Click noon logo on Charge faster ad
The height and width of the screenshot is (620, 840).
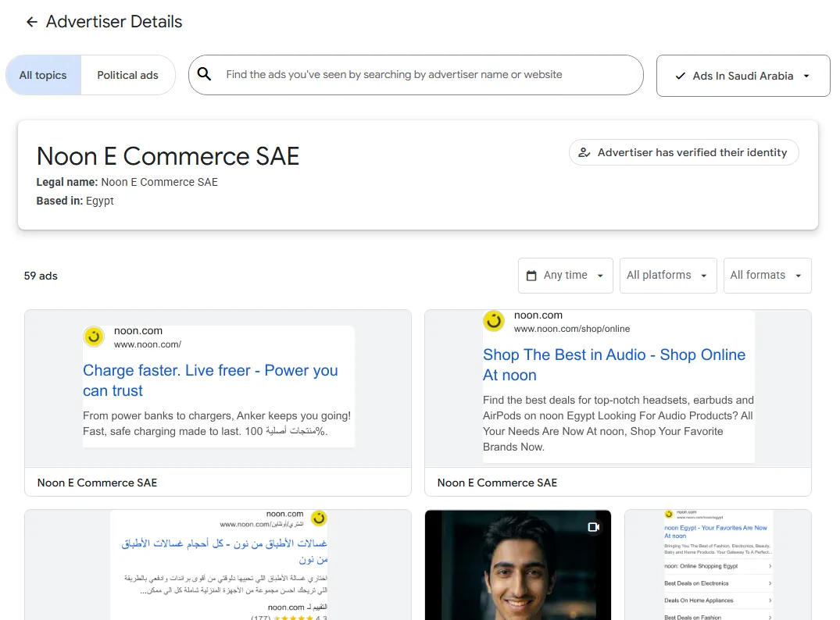pyautogui.click(x=94, y=337)
